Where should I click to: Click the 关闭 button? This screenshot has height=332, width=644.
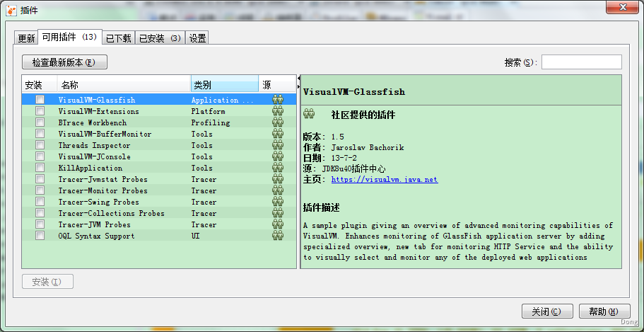click(547, 311)
